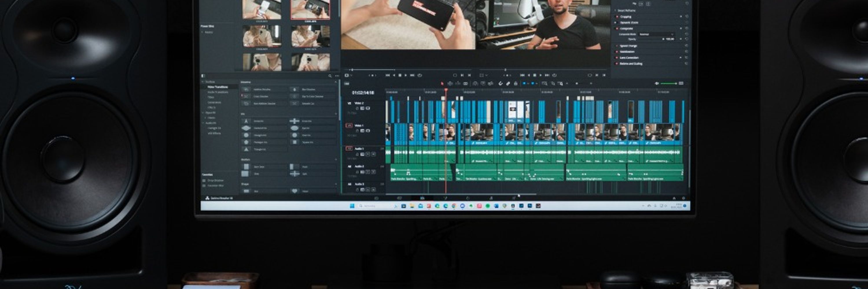Screen dimensions: 868x289
Task: Select the Dynamic Trim Mode tool
Action: click(x=458, y=84)
